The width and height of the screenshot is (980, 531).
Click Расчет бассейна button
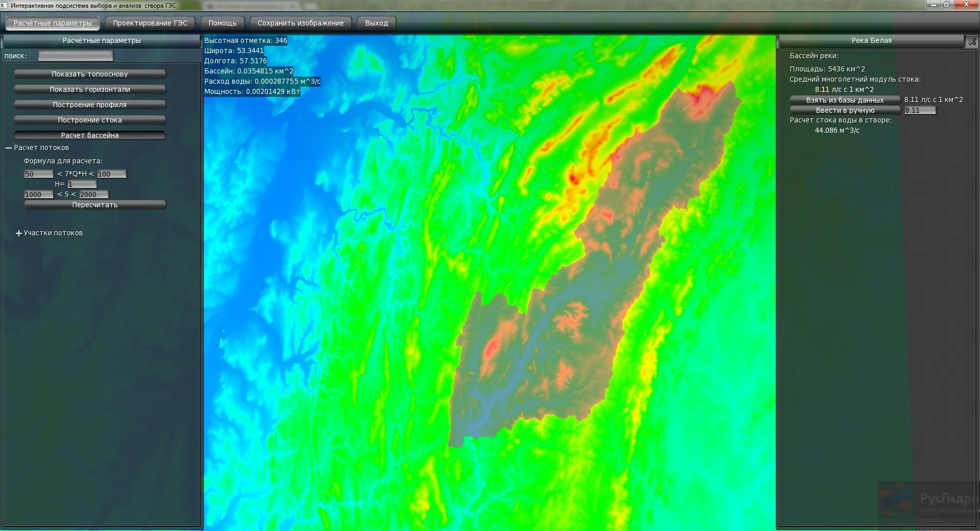(90, 135)
